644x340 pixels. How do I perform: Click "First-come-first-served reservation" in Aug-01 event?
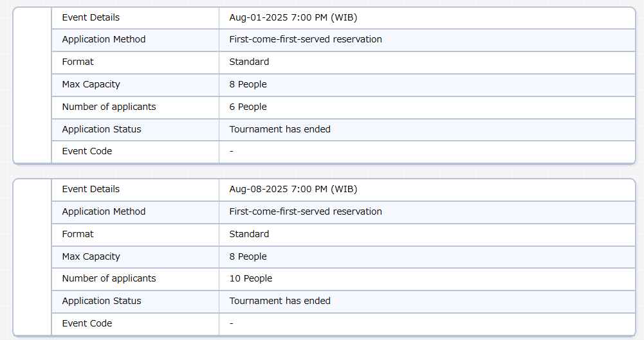(306, 39)
